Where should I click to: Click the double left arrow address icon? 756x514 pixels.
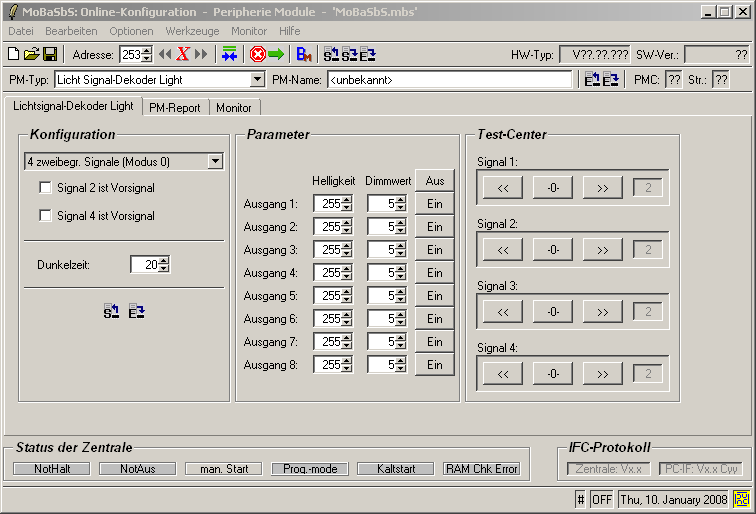[x=165, y=54]
